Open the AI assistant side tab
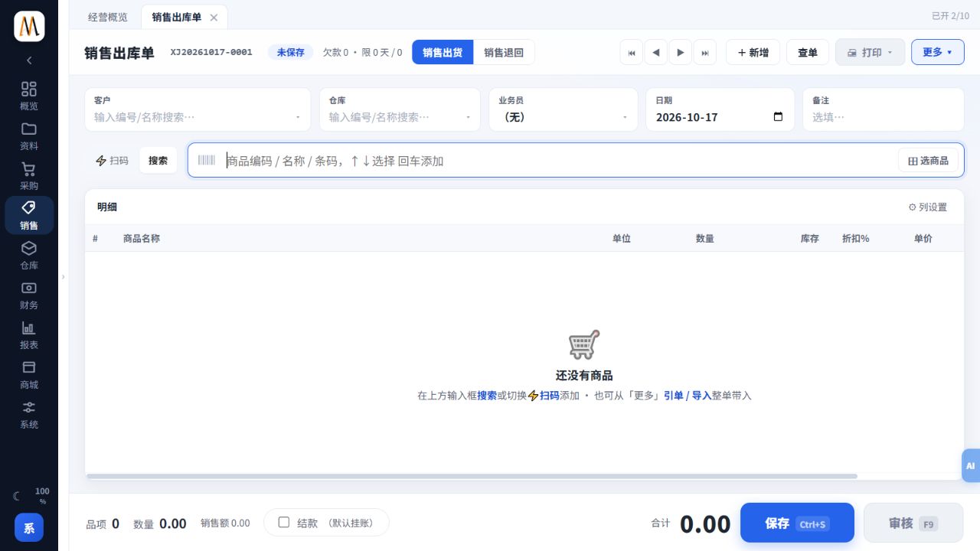The height and width of the screenshot is (551, 980). click(971, 465)
